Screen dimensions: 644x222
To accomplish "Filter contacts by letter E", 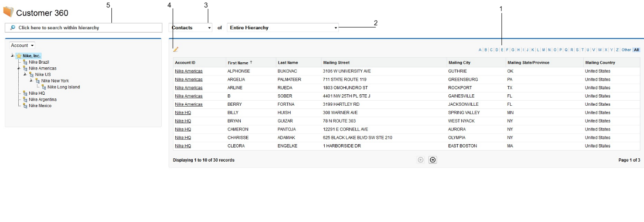I will 502,50.
